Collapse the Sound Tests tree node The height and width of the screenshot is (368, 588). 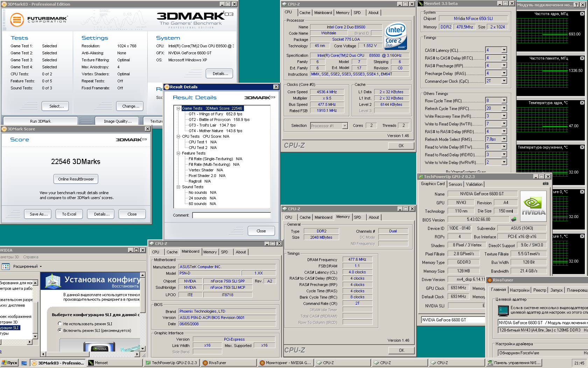tap(178, 187)
